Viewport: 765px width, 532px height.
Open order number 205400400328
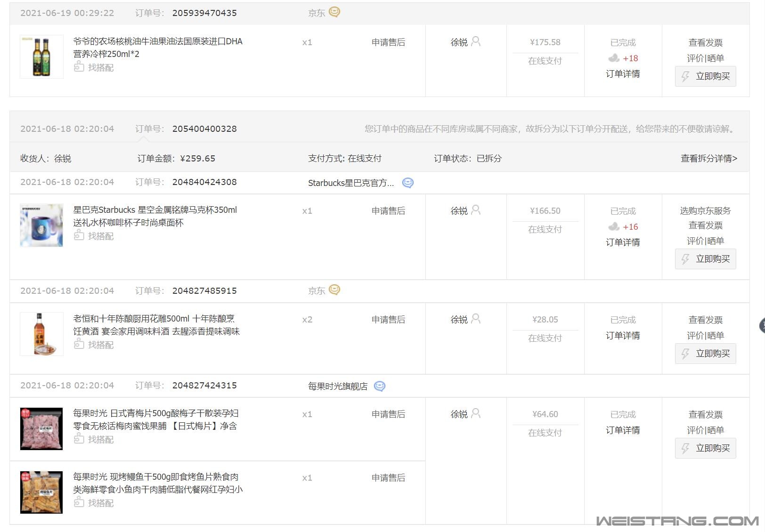pos(204,129)
